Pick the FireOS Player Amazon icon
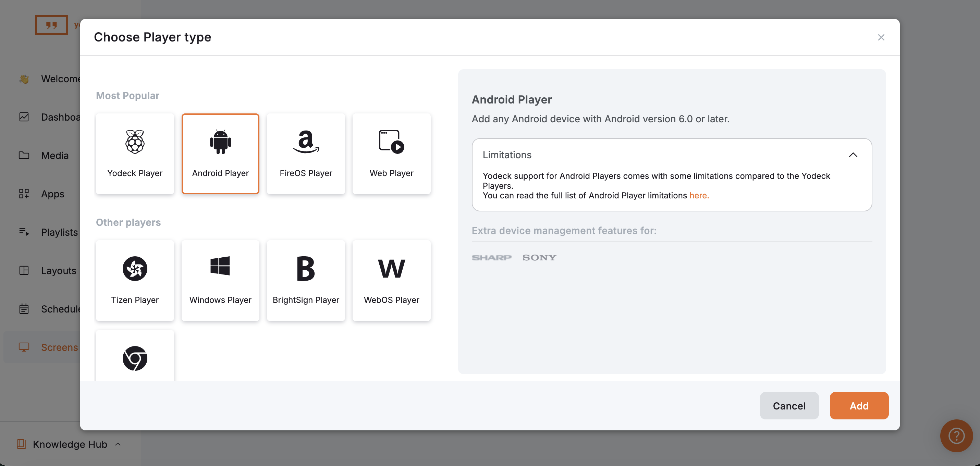Viewport: 980px width, 466px height. click(x=306, y=142)
